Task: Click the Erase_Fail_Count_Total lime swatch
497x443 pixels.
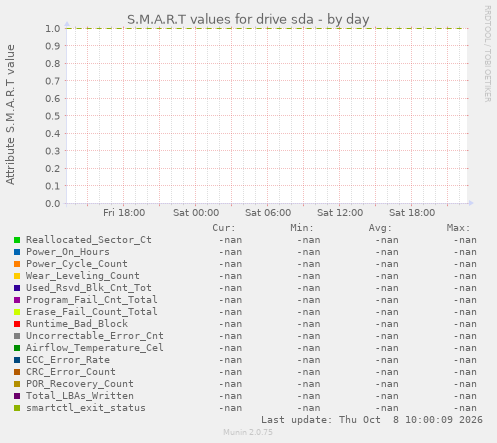Action: pyautogui.click(x=17, y=312)
